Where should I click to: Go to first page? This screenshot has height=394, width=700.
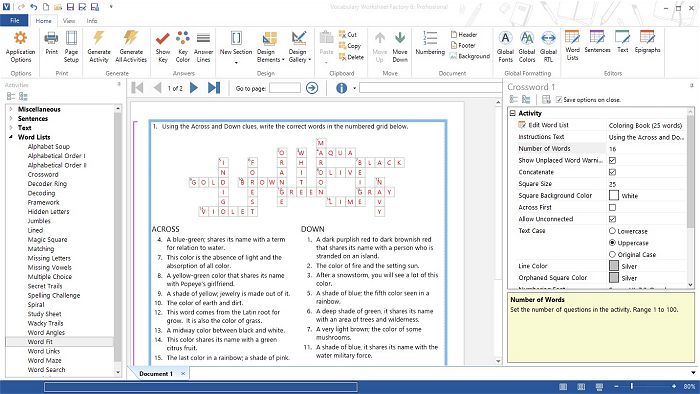(138, 88)
